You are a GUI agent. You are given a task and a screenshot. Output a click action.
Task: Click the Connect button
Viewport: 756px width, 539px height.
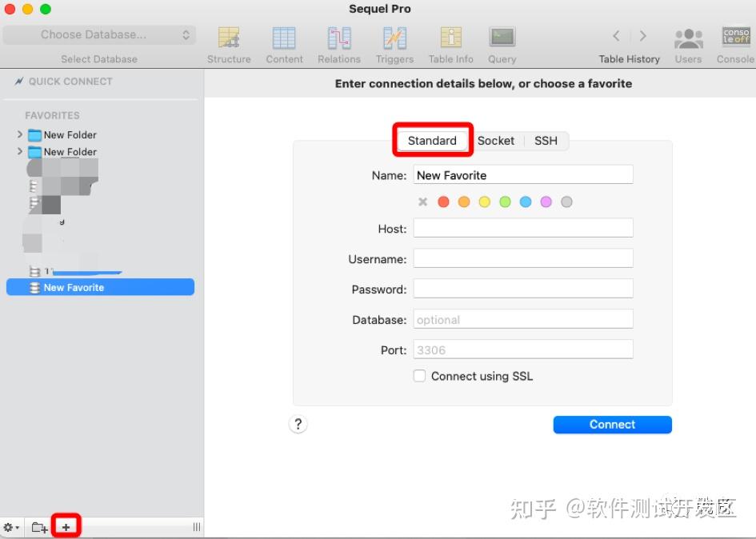[612, 424]
